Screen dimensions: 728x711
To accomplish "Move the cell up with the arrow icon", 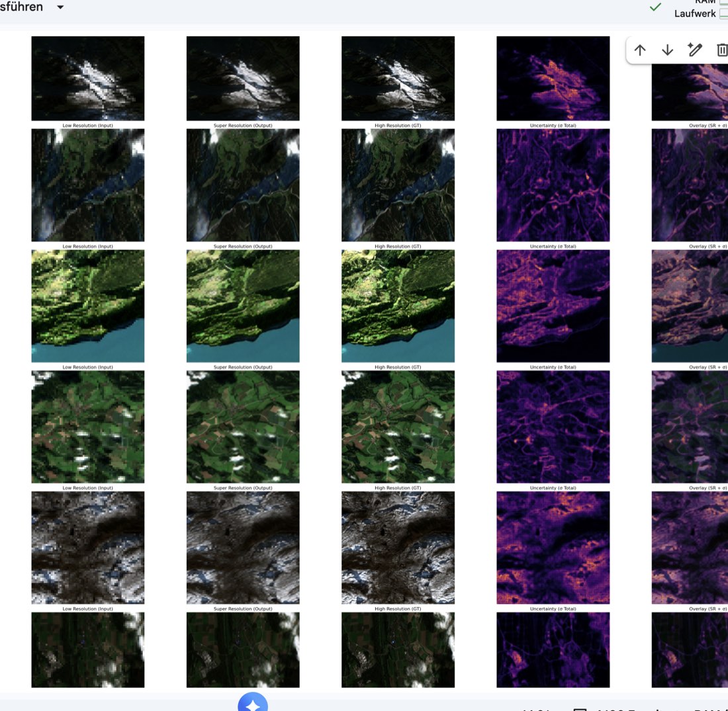I will tap(640, 50).
